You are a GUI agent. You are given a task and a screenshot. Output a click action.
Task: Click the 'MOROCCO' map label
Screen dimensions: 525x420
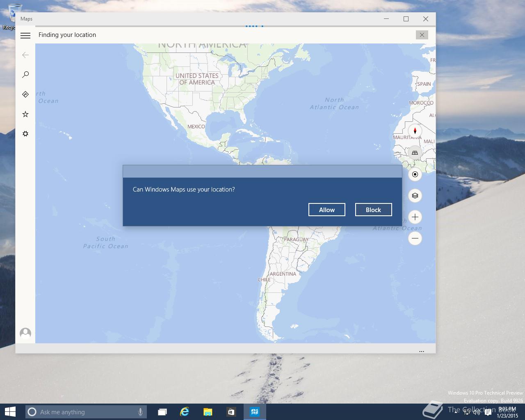click(421, 103)
